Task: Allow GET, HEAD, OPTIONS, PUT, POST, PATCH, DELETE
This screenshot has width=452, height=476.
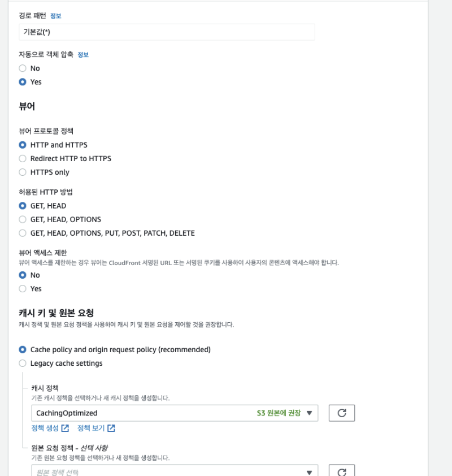Action: (x=23, y=233)
